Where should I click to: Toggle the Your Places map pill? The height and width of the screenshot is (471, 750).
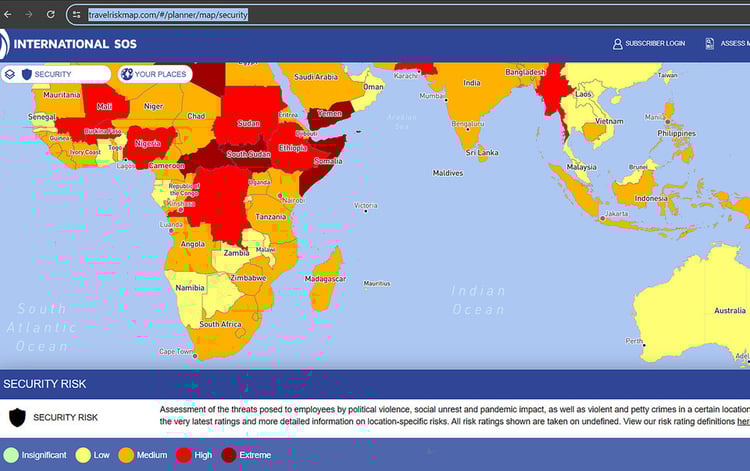pos(155,74)
